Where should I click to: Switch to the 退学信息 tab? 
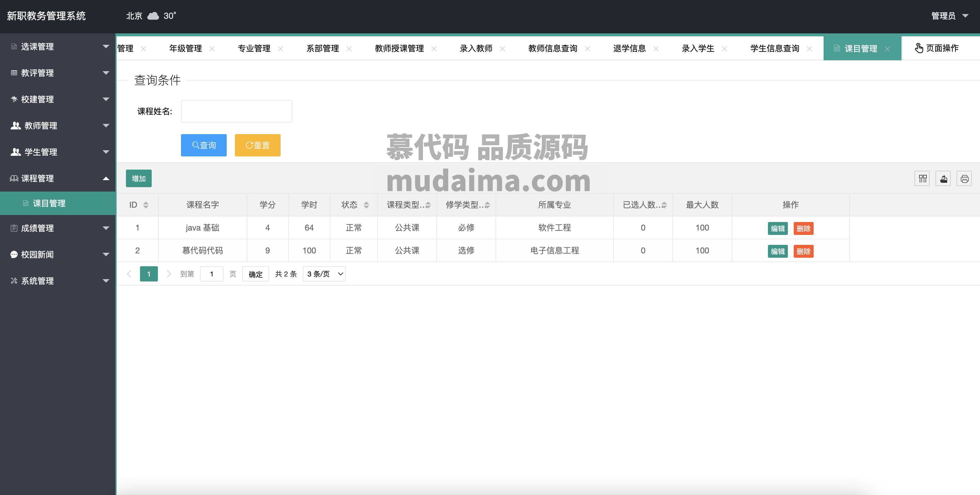630,48
